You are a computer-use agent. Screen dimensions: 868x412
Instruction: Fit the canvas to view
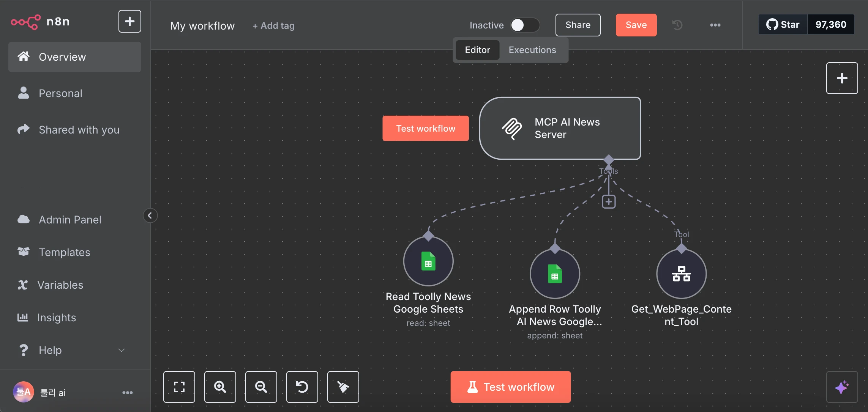pos(179,387)
